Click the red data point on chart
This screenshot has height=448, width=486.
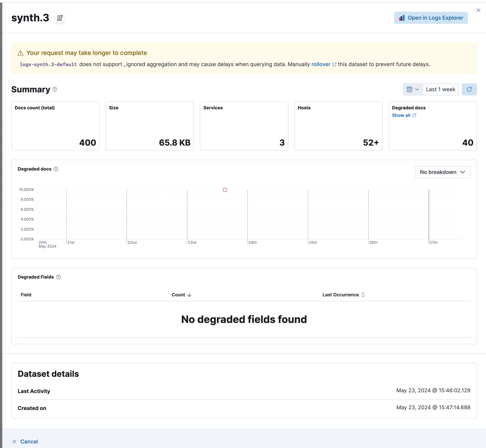click(x=225, y=190)
